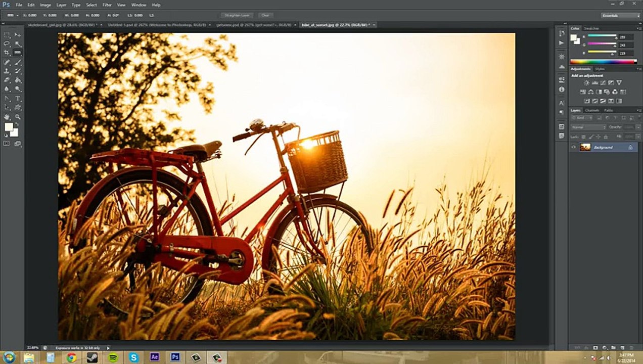
Task: Toggle lock image pixels
Action: 591,137
